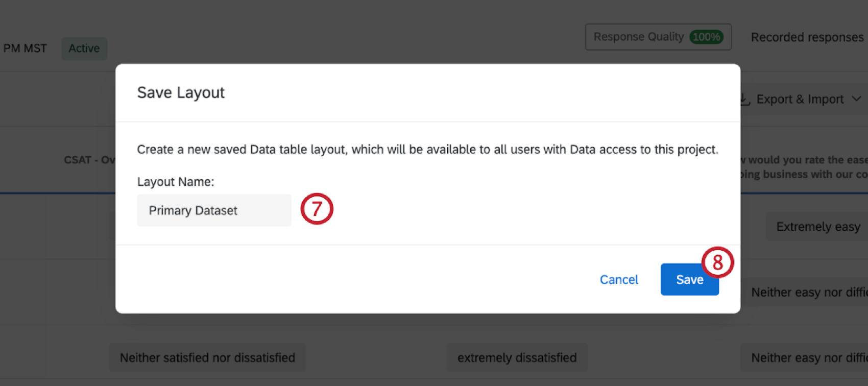Select the extremely dissatisfied cell
This screenshot has height=386, width=868.
pos(517,357)
